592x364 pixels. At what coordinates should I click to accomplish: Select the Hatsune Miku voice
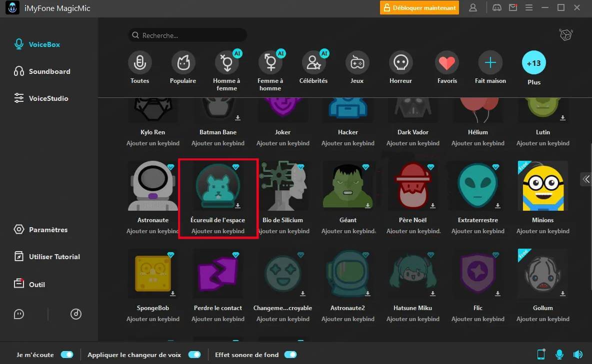(x=412, y=274)
